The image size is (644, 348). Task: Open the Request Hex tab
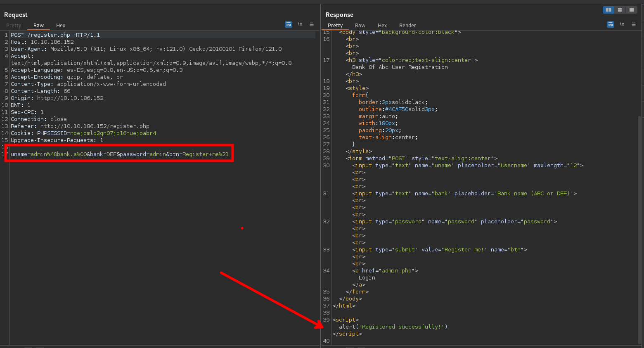coord(61,26)
